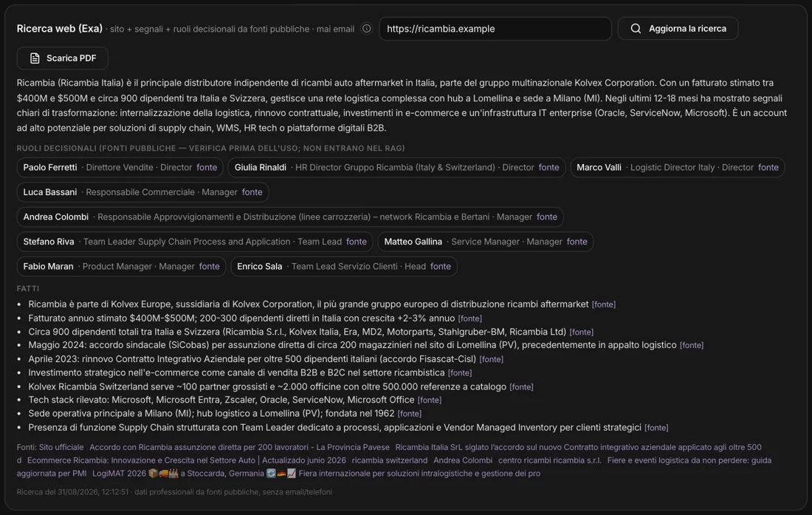Open the fonte link for Matteo Gallina
812x515 pixels.
coord(577,242)
